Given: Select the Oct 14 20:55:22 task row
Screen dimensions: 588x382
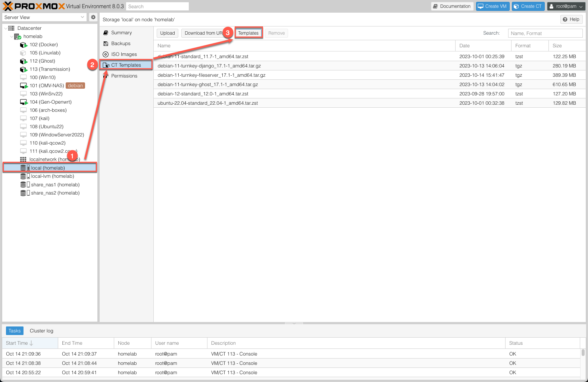Looking at the screenshot, I should (x=291, y=373).
